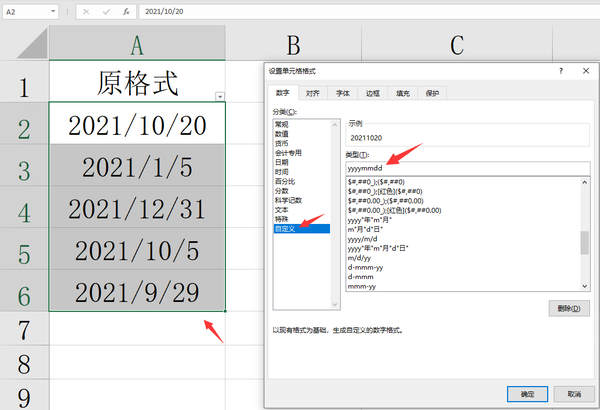This screenshot has height=410, width=600.
Task: Click the 类型 input field with yyyymmdd
Action: (468, 168)
